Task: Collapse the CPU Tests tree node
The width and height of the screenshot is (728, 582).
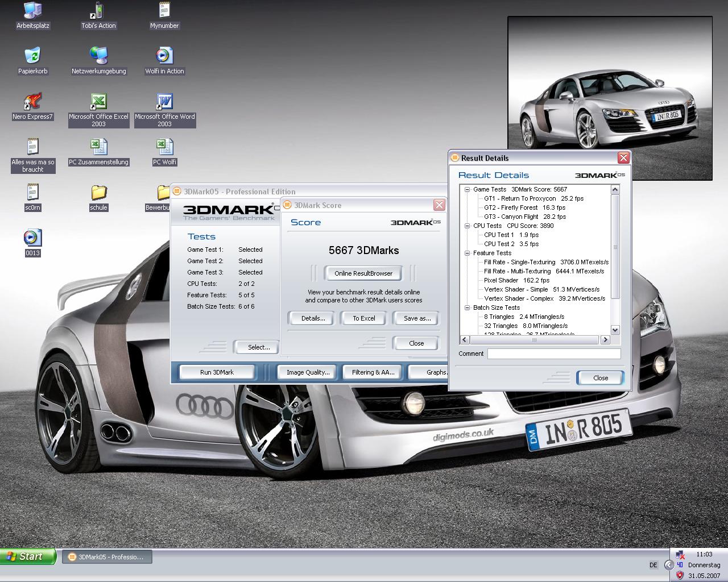Action: coord(467,226)
